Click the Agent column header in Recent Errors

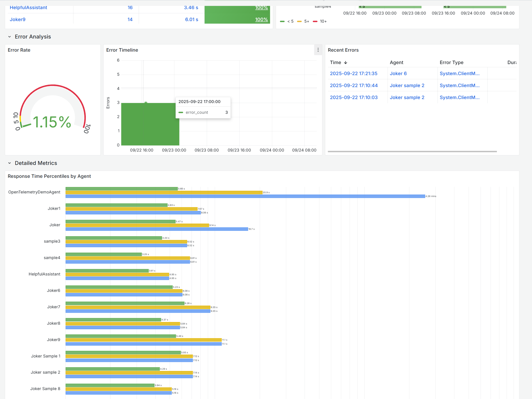[x=396, y=63]
